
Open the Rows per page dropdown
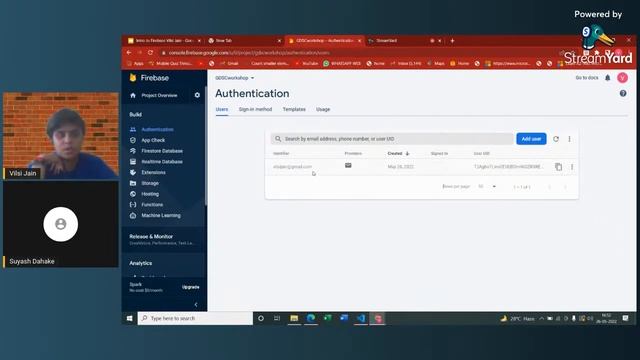tap(487, 187)
